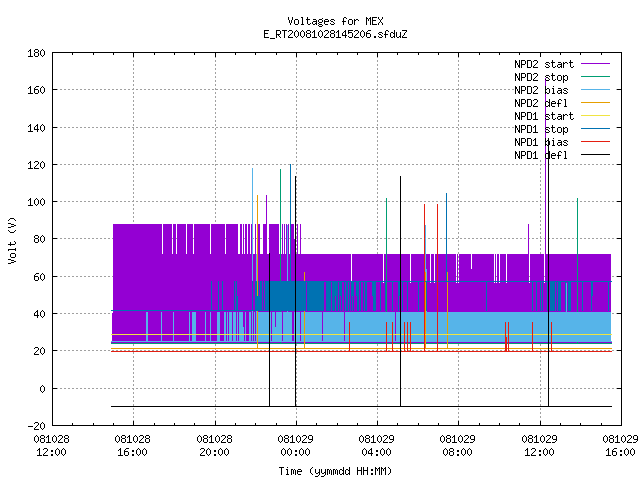This screenshot has width=640, height=480.
Task: Click the '081028 20:00' x-axis tick label
Action: [214, 446]
